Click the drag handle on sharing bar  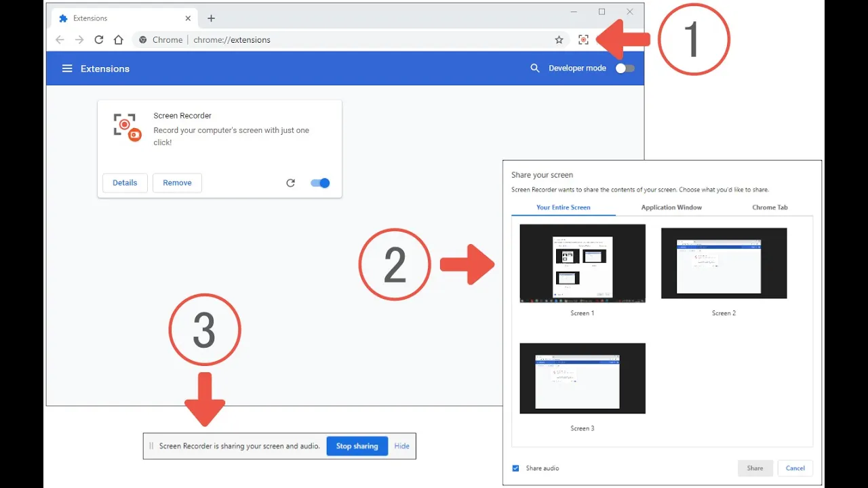click(151, 446)
